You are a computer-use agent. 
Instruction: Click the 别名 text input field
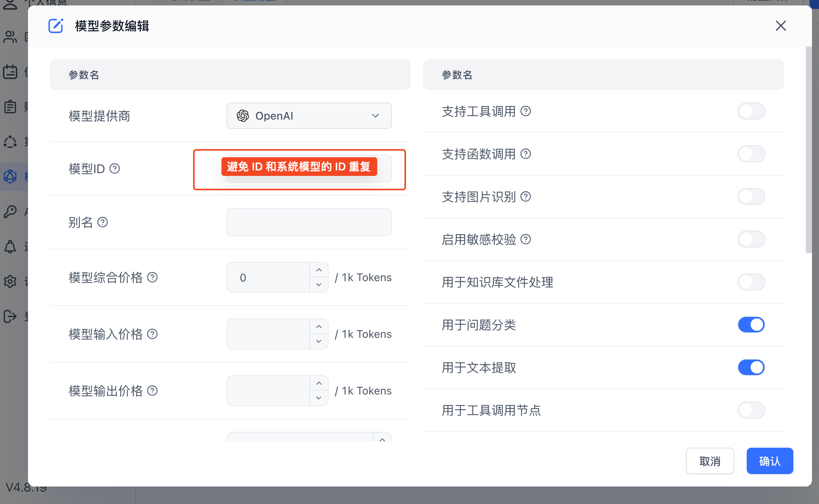tap(309, 222)
